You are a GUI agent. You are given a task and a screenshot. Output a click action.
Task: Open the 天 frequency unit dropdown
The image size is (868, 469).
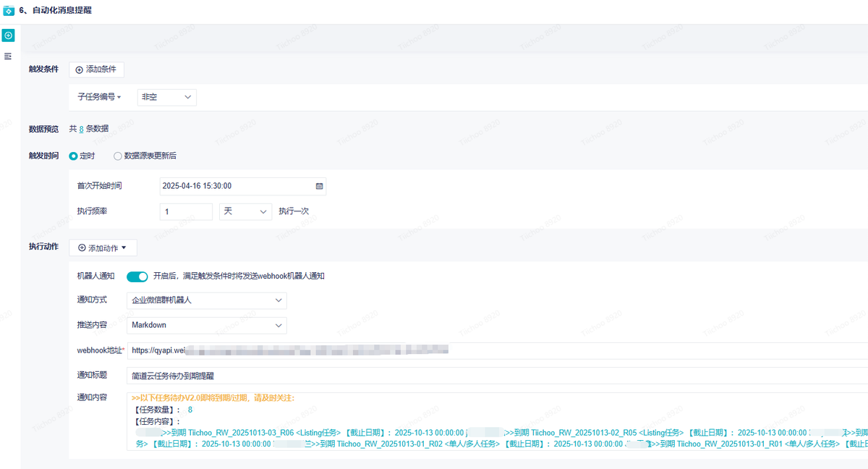pyautogui.click(x=245, y=211)
